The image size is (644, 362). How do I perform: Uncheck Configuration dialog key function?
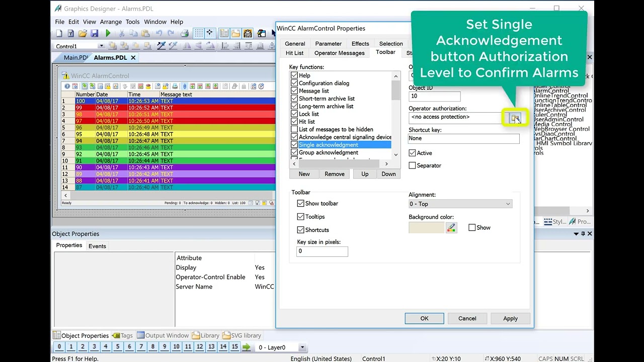[294, 83]
